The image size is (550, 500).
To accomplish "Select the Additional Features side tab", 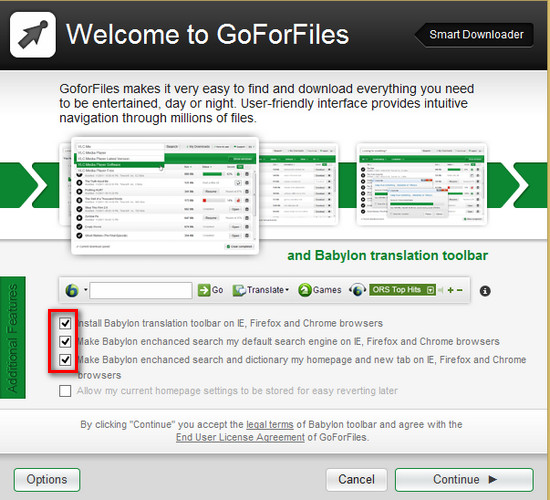I will tap(13, 338).
